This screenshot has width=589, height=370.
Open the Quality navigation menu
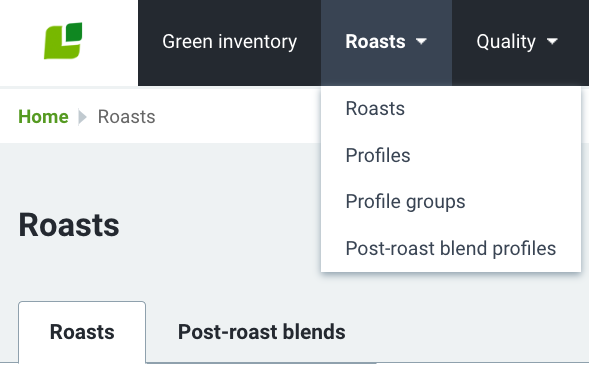point(517,42)
